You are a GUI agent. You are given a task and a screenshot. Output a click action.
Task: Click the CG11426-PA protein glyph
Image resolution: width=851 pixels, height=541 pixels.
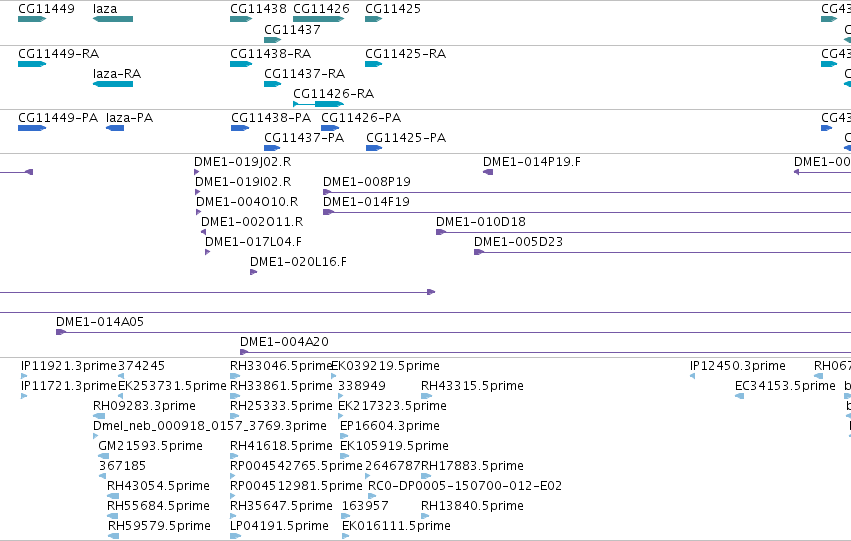[330, 128]
